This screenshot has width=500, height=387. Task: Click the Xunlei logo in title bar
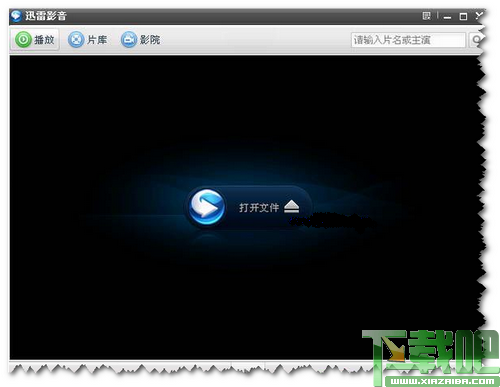(x=16, y=16)
